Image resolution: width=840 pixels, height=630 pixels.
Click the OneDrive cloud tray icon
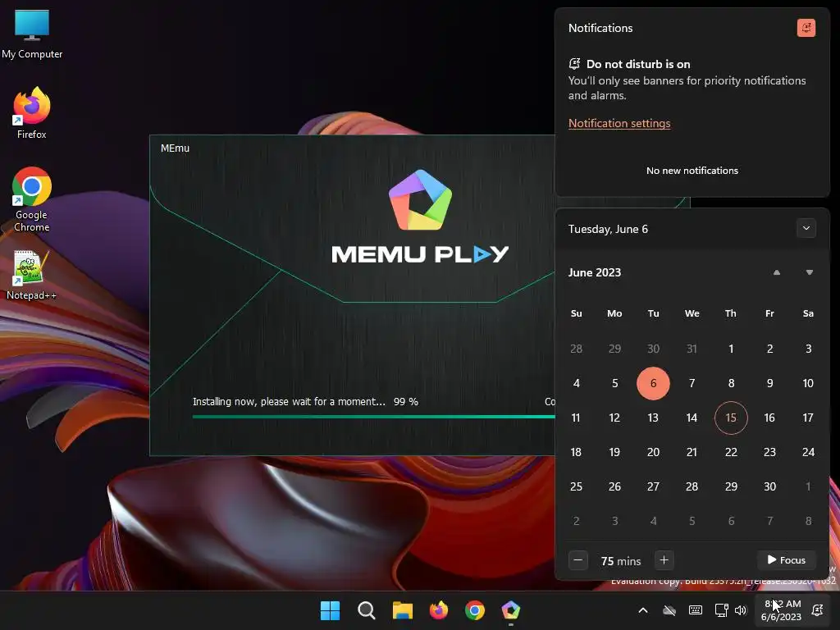[669, 610]
